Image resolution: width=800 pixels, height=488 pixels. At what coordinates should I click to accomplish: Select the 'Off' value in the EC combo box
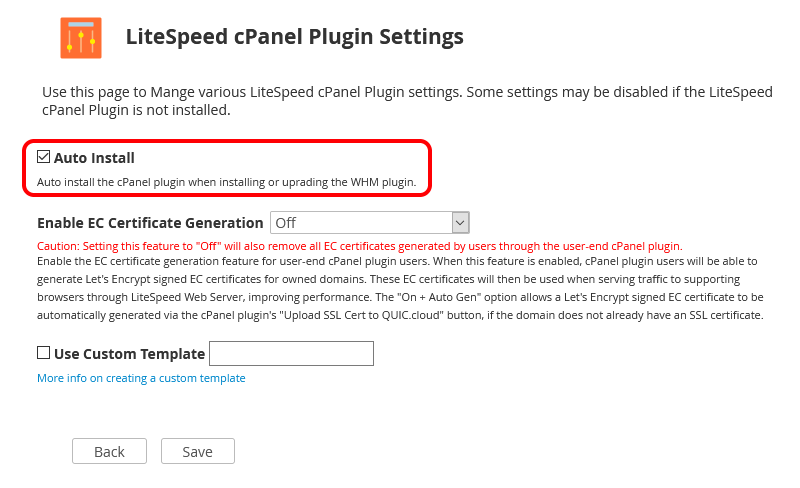point(286,223)
